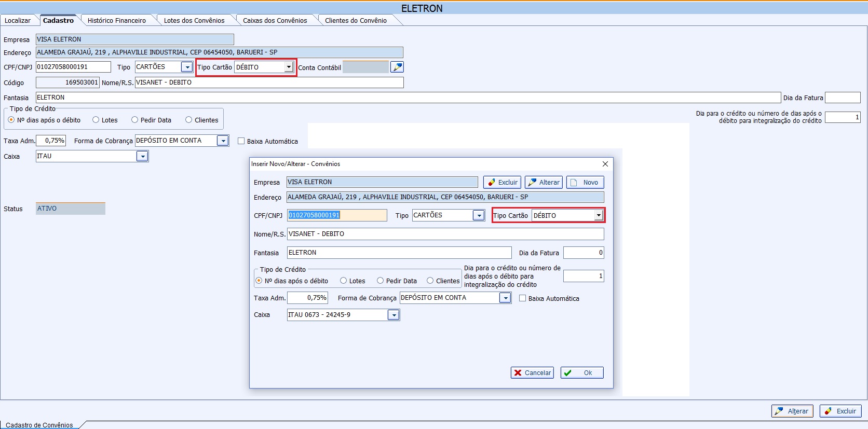Toggle Baixa Automática checkbox in dialog

click(523, 298)
